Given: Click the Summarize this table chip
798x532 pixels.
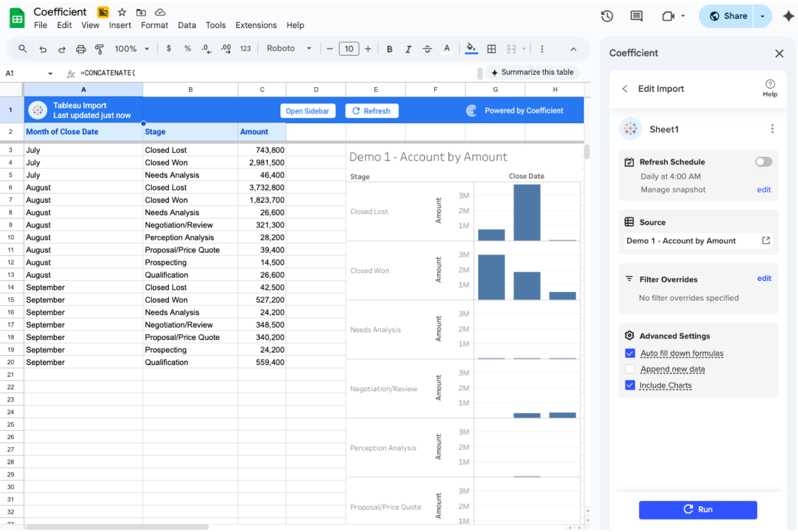Looking at the screenshot, I should click(532, 72).
